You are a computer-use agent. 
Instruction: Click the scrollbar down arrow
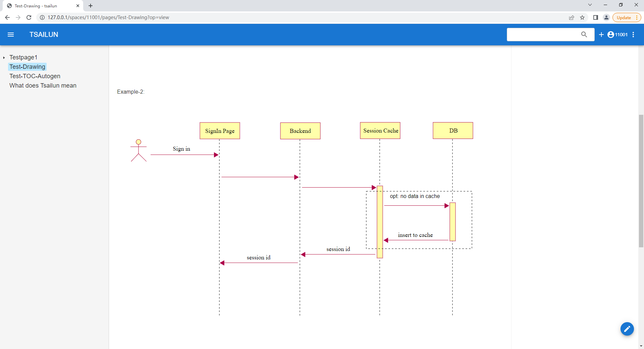pos(641,346)
